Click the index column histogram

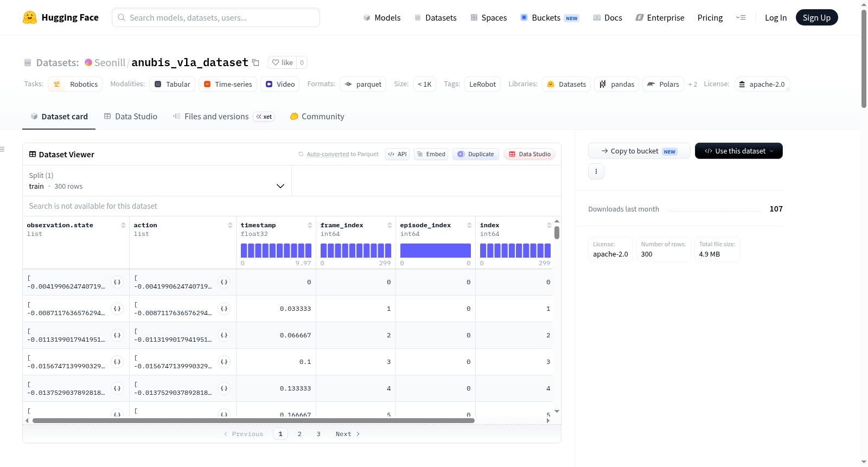coord(515,251)
